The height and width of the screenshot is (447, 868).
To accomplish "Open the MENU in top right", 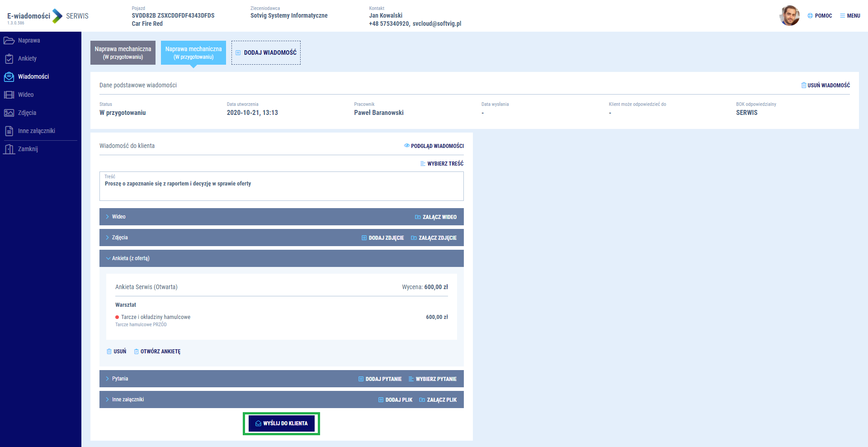I will (850, 16).
